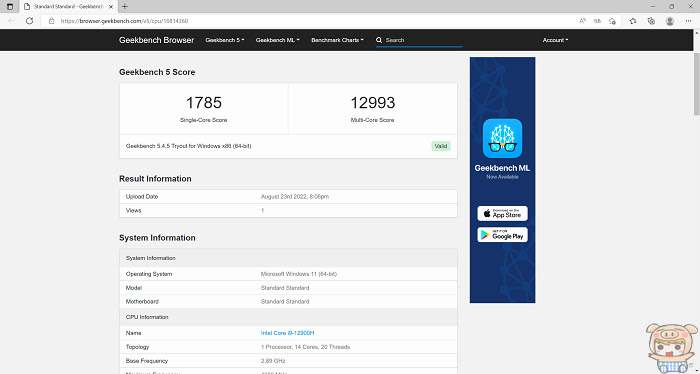Click the Model row Standard Standard value

click(x=285, y=288)
